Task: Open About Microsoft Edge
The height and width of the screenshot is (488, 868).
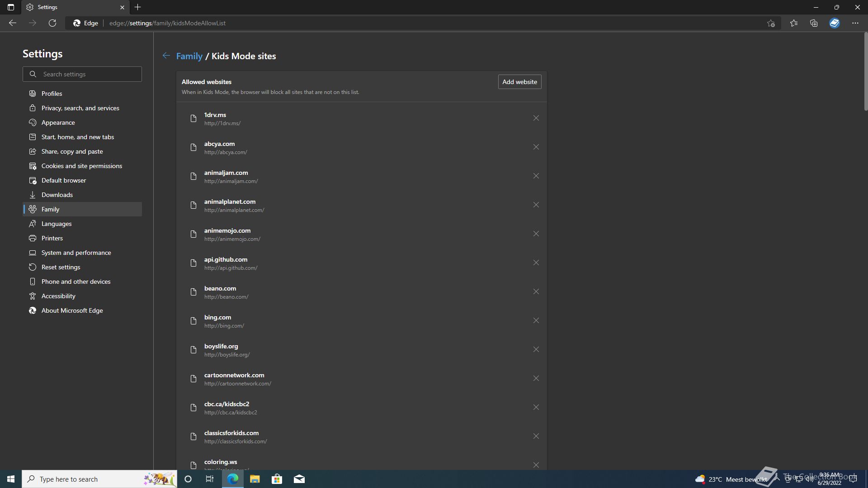Action: click(82, 310)
